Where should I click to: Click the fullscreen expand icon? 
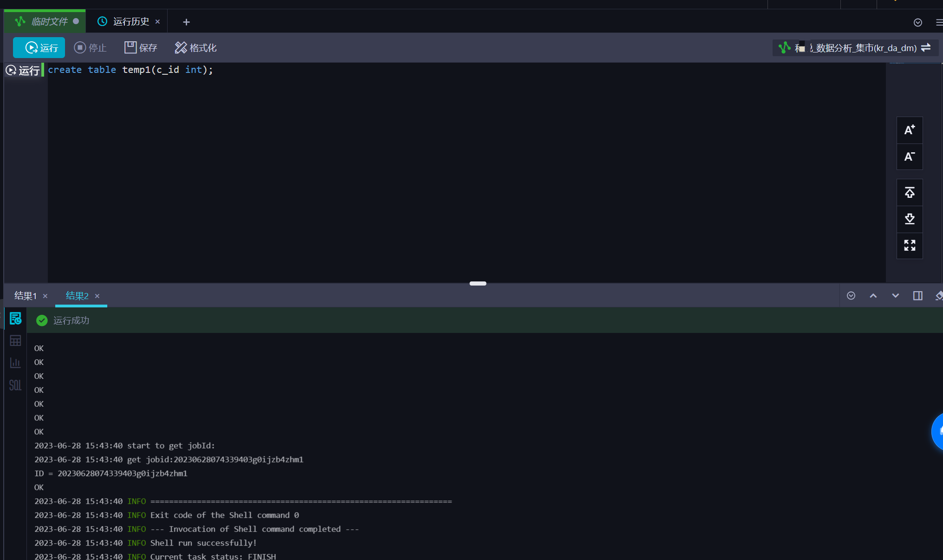[x=909, y=245]
